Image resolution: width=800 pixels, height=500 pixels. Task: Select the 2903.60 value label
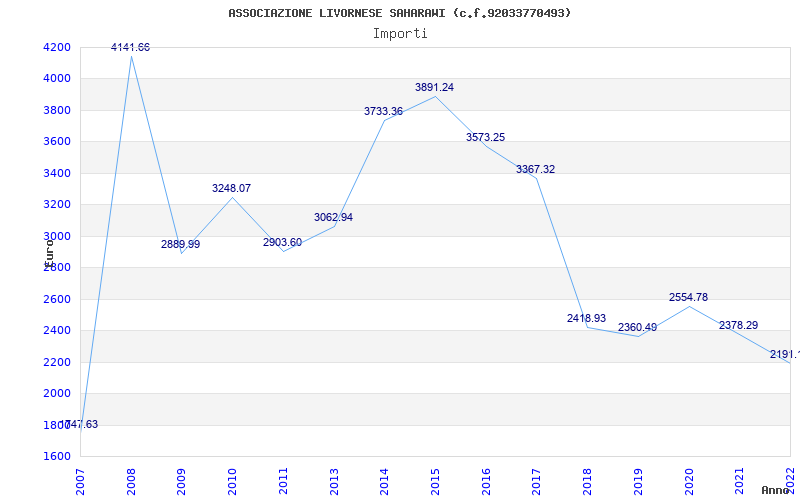click(x=283, y=242)
